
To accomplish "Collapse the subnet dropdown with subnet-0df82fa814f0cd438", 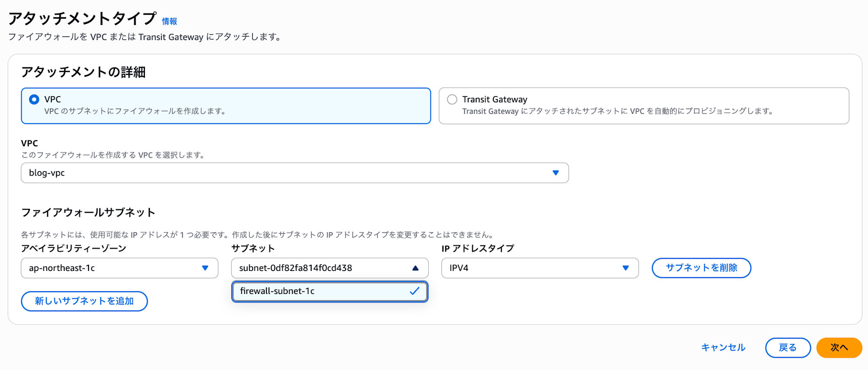I will coord(321,268).
